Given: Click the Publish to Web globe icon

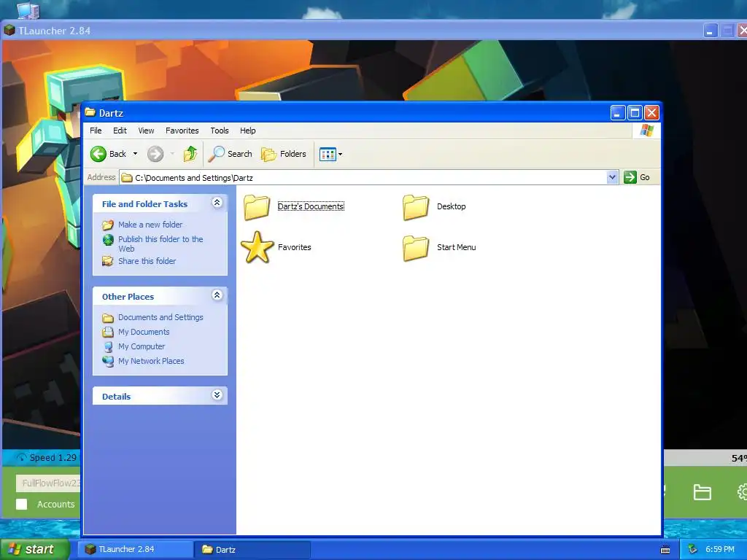Looking at the screenshot, I should tap(108, 239).
